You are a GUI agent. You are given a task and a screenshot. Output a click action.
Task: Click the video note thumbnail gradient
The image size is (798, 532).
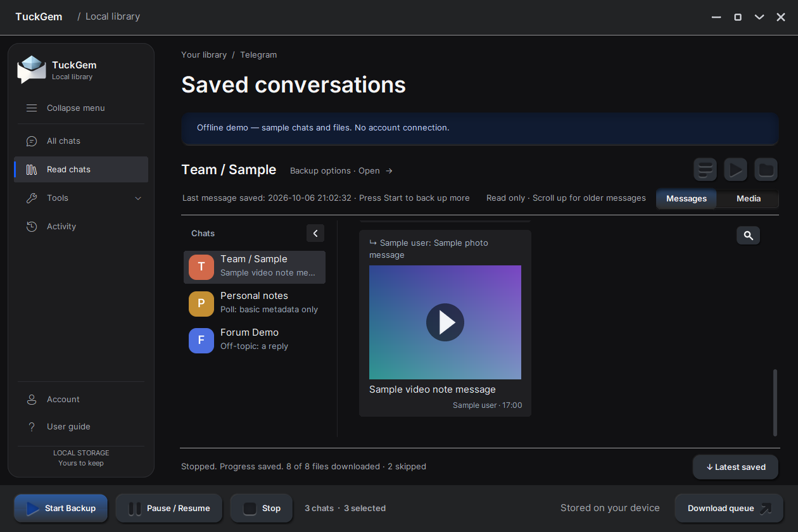coord(445,322)
